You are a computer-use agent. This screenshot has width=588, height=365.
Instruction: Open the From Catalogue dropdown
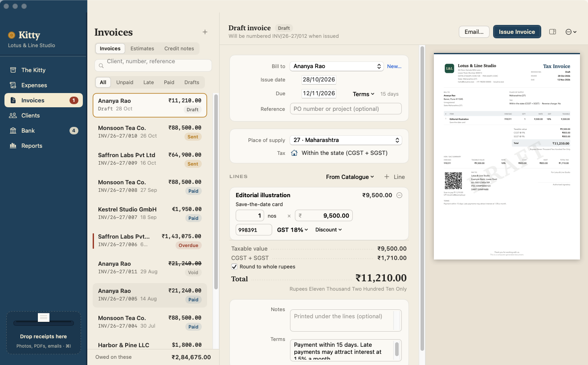[350, 177]
